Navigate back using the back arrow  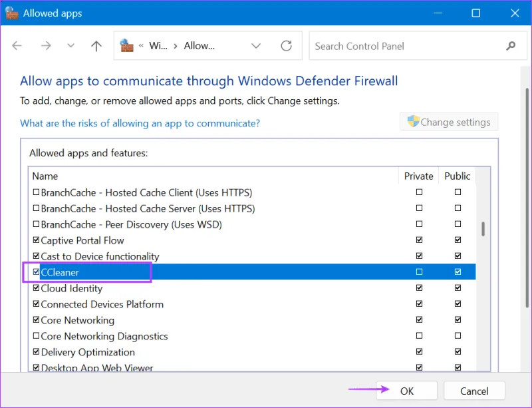coord(17,45)
